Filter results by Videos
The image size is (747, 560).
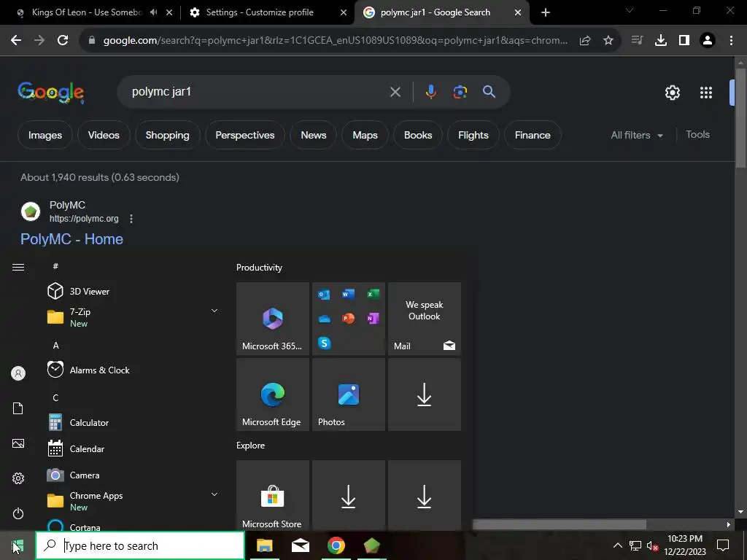pyautogui.click(x=104, y=135)
